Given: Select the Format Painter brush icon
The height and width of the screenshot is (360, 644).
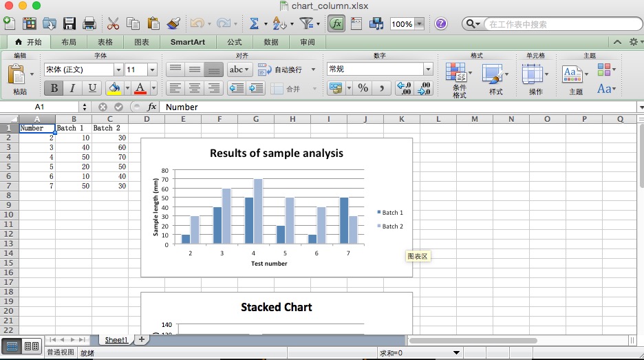Looking at the screenshot, I should [173, 24].
